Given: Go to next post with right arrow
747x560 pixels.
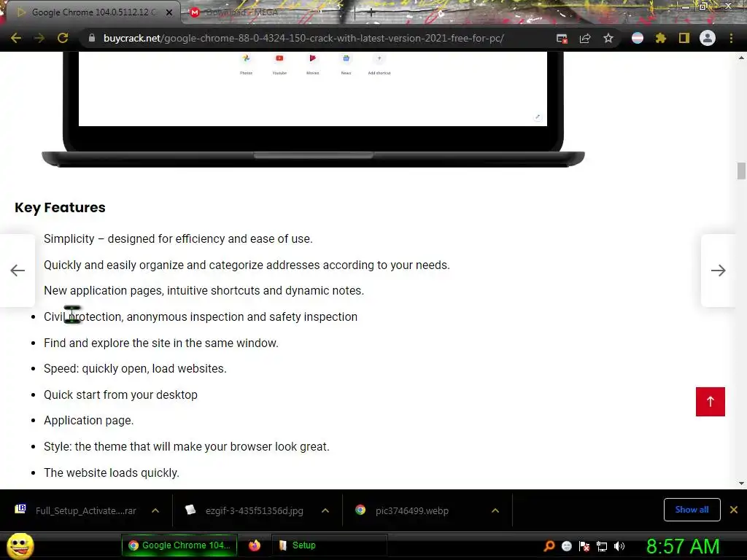Looking at the screenshot, I should [718, 271].
